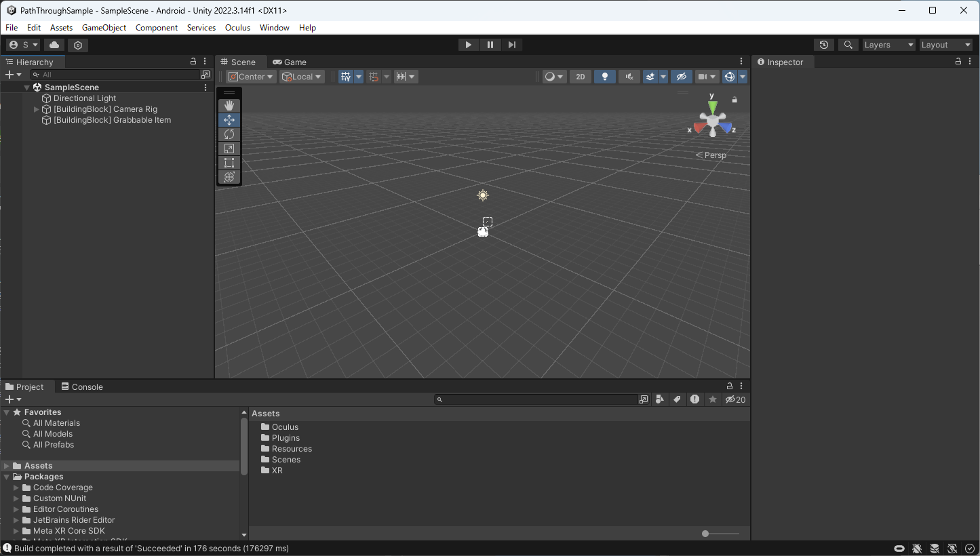Select the Rotate tool

(x=229, y=134)
